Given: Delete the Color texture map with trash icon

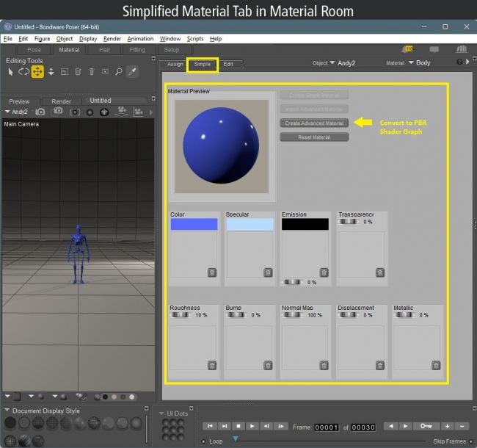Looking at the screenshot, I should pos(211,272).
